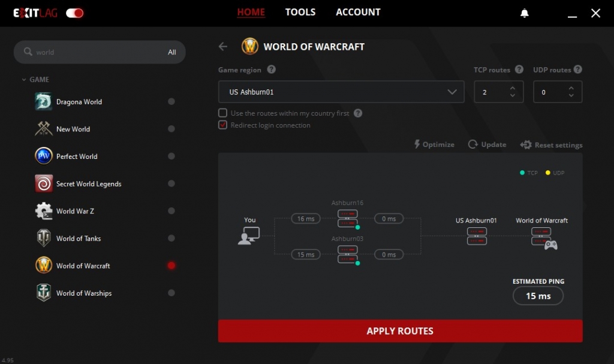The height and width of the screenshot is (364, 614).
Task: Select the Ashburn16 server node icon
Action: coord(347,218)
